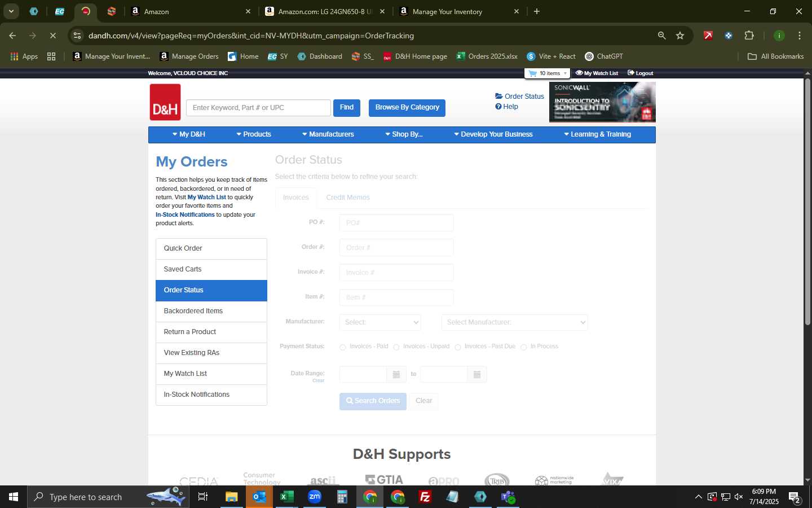Click the PO# input field
Screen dimensions: 812x508
pos(396,223)
